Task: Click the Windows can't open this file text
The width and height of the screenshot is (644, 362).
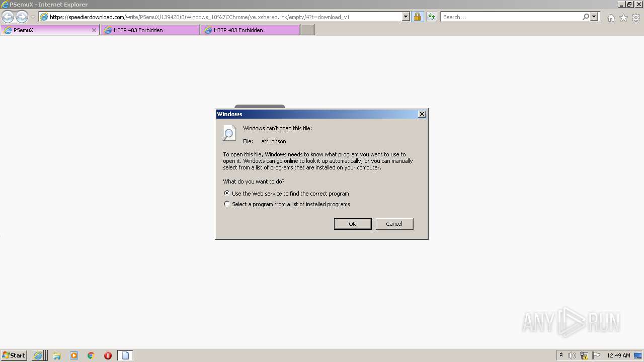Action: click(x=277, y=128)
